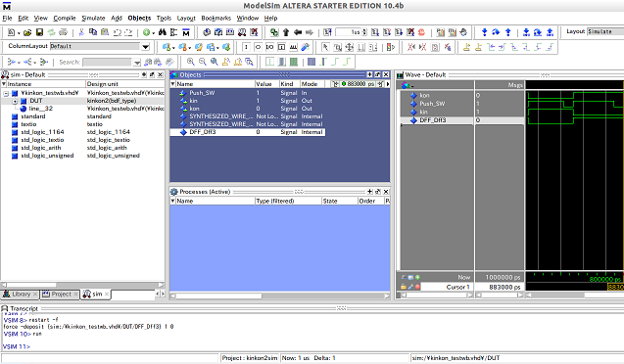Click the sim panel horizontal scrollbar
This screenshot has width=624, height=364.
pyautogui.click(x=82, y=285)
